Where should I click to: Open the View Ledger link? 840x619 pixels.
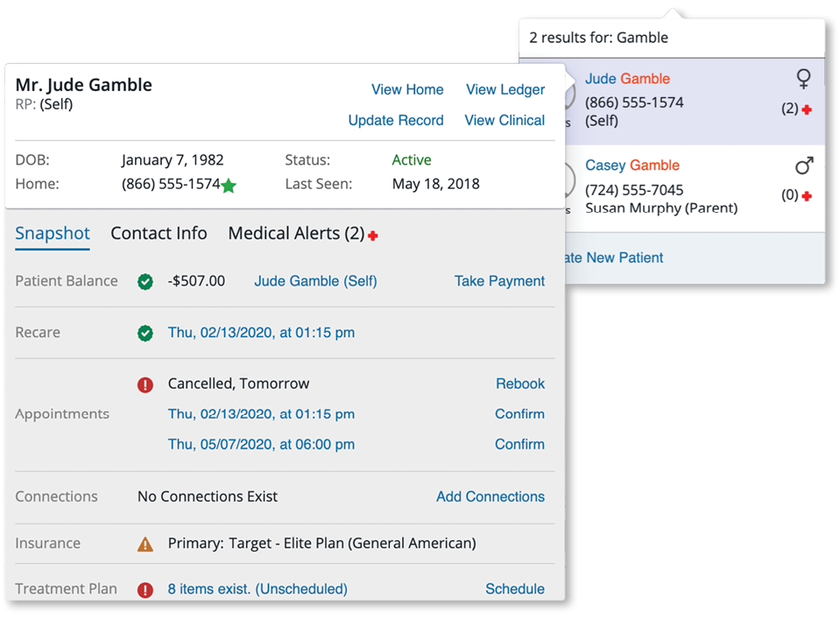coord(505,89)
